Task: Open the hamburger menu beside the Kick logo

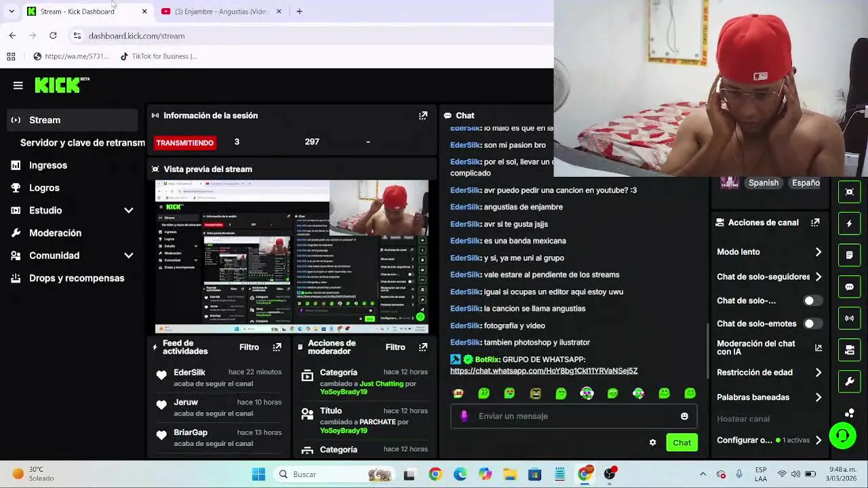Action: coord(18,85)
